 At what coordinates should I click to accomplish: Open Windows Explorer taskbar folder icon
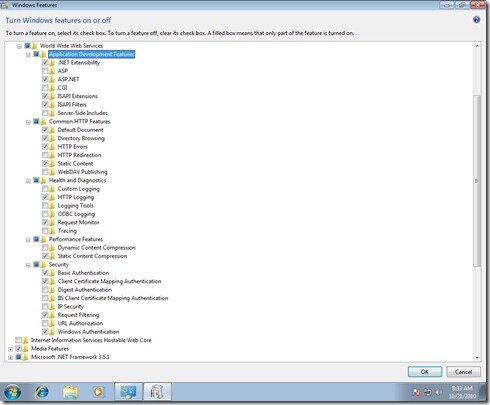pos(71,392)
